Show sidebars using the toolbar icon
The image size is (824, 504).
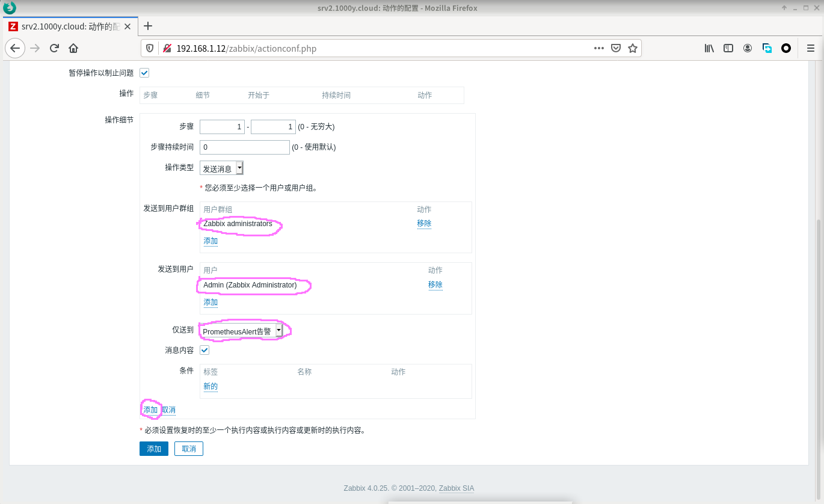point(728,48)
